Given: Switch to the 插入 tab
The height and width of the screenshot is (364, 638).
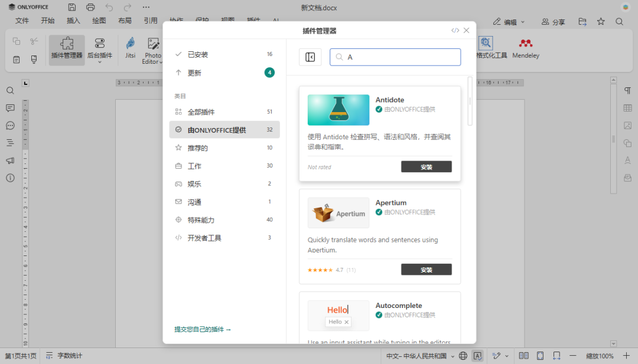Looking at the screenshot, I should pyautogui.click(x=73, y=21).
